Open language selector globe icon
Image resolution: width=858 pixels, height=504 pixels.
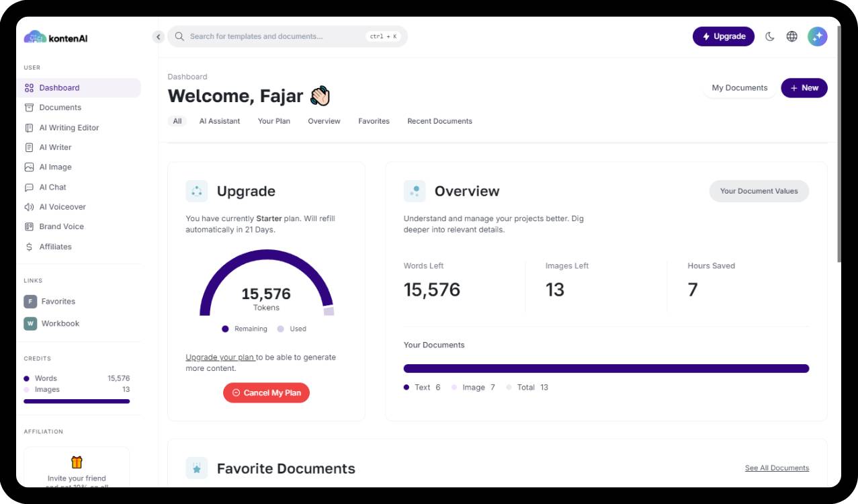[x=792, y=36]
